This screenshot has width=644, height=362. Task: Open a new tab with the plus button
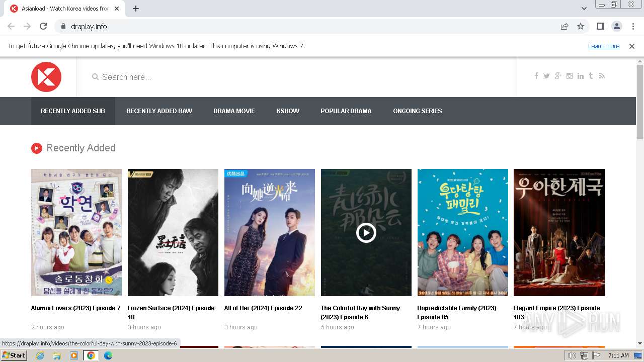click(136, 9)
